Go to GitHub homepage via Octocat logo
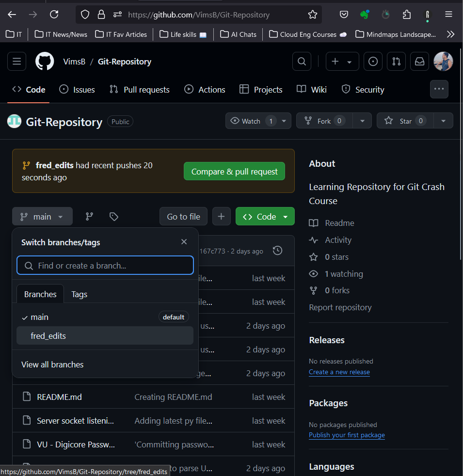The image size is (463, 476). click(45, 62)
